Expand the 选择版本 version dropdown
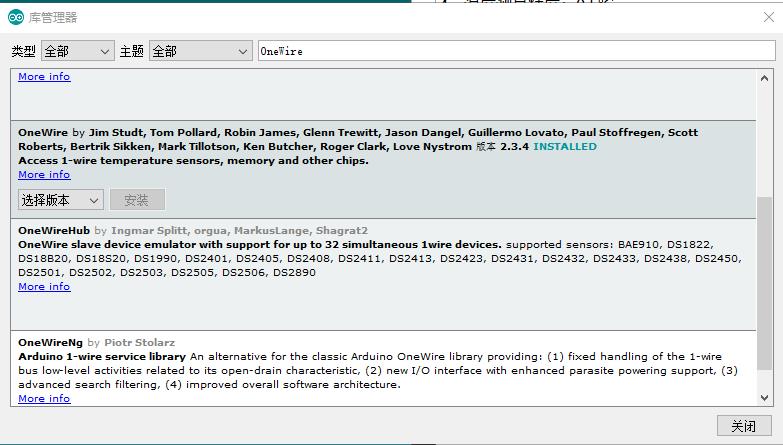This screenshot has width=783, height=445. 61,200
